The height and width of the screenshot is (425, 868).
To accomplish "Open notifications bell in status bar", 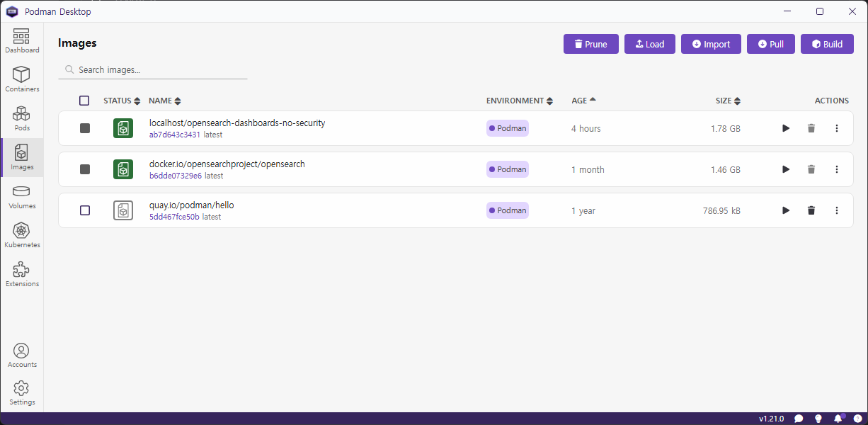I will [x=838, y=419].
